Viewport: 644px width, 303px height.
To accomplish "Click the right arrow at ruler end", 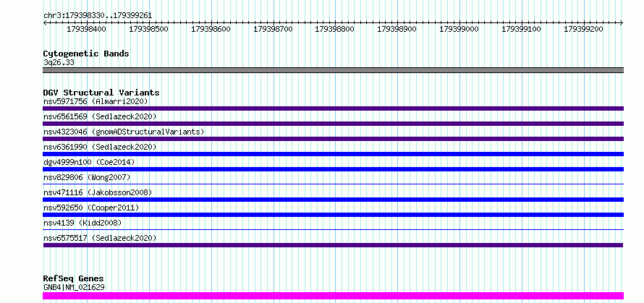I will [x=622, y=23].
